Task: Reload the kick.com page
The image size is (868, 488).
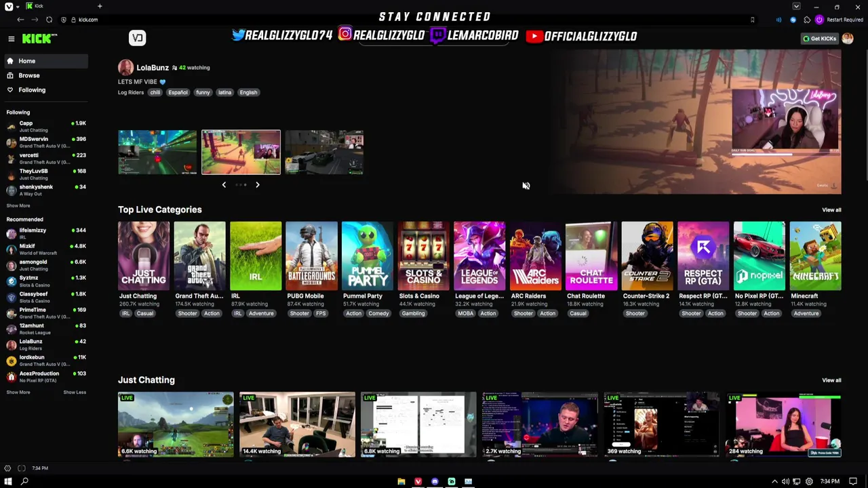Action: [x=49, y=20]
